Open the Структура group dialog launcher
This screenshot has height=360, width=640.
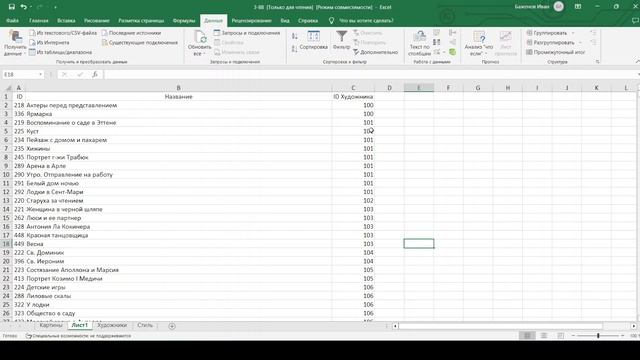pyautogui.click(x=598, y=62)
